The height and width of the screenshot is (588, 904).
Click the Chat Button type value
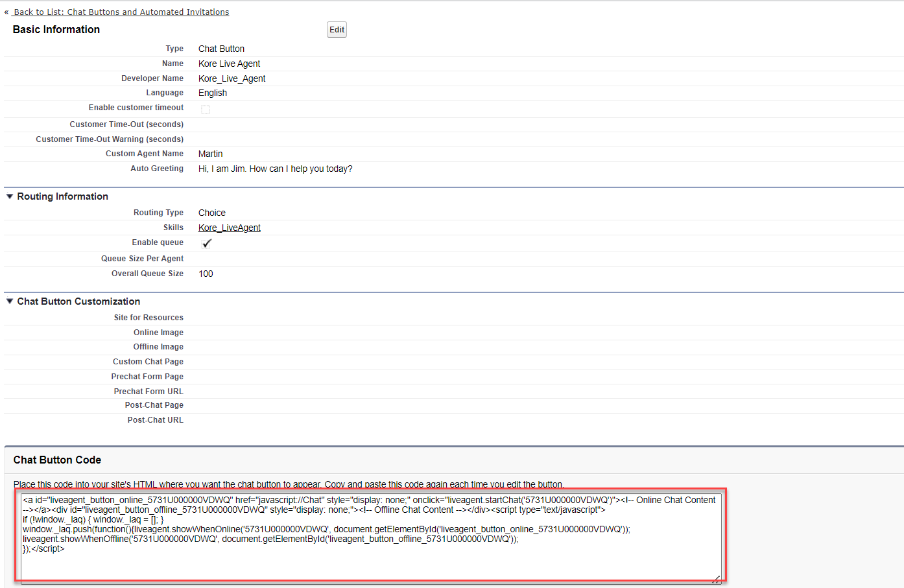pyautogui.click(x=221, y=49)
